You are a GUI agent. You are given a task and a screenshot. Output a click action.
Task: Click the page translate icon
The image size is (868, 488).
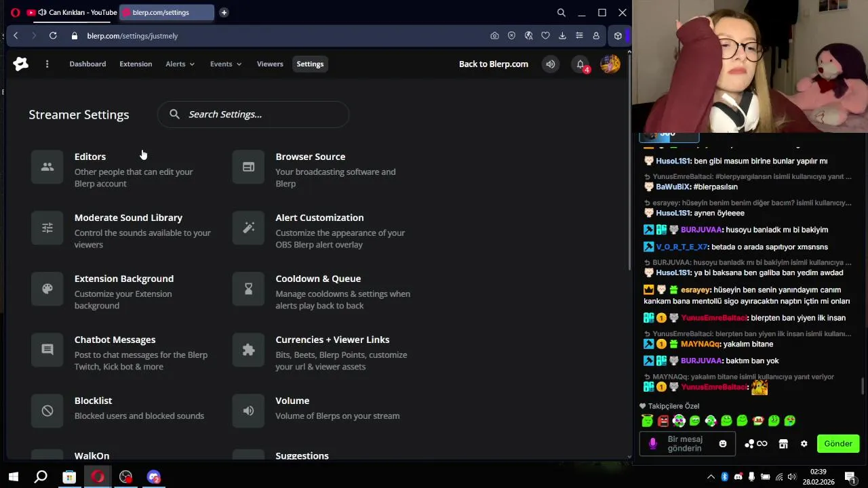528,36
